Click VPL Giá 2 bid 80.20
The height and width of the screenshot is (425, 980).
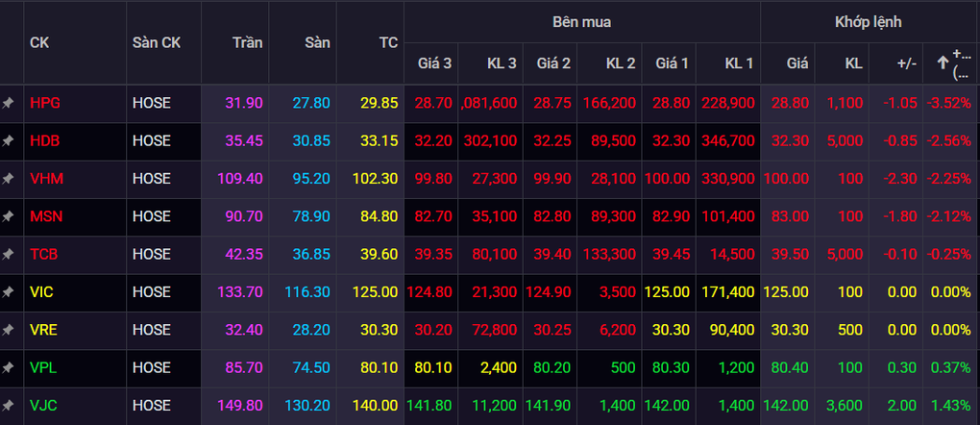551,367
